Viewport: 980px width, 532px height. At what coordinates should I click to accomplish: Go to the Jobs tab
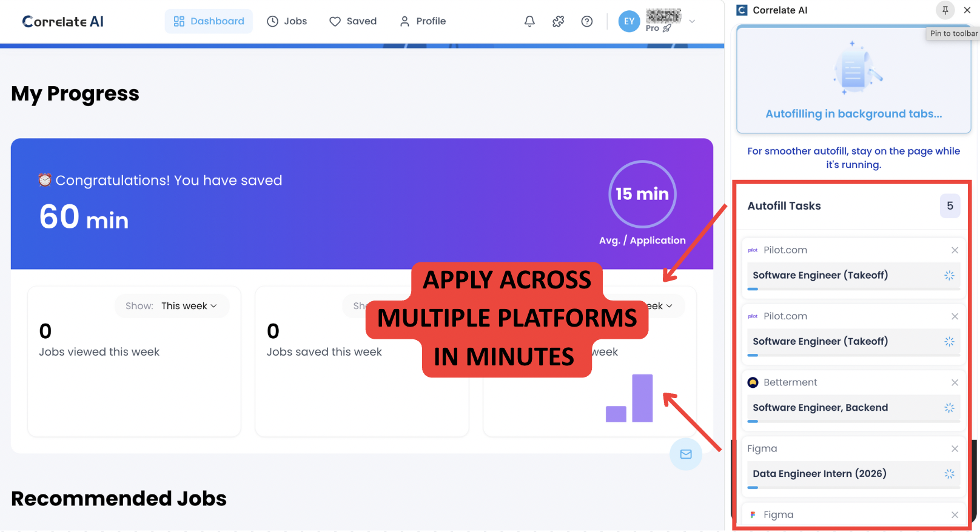click(x=287, y=21)
